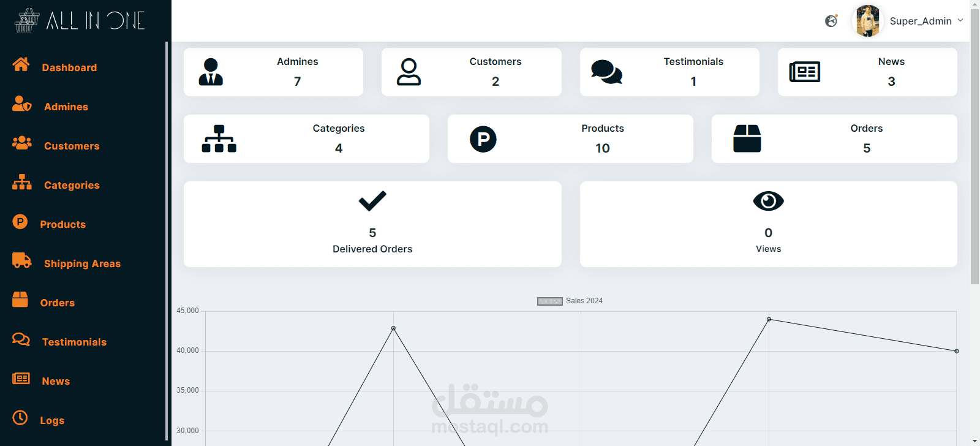980x446 pixels.
Task: Go to the Orders sidebar link
Action: (58, 303)
